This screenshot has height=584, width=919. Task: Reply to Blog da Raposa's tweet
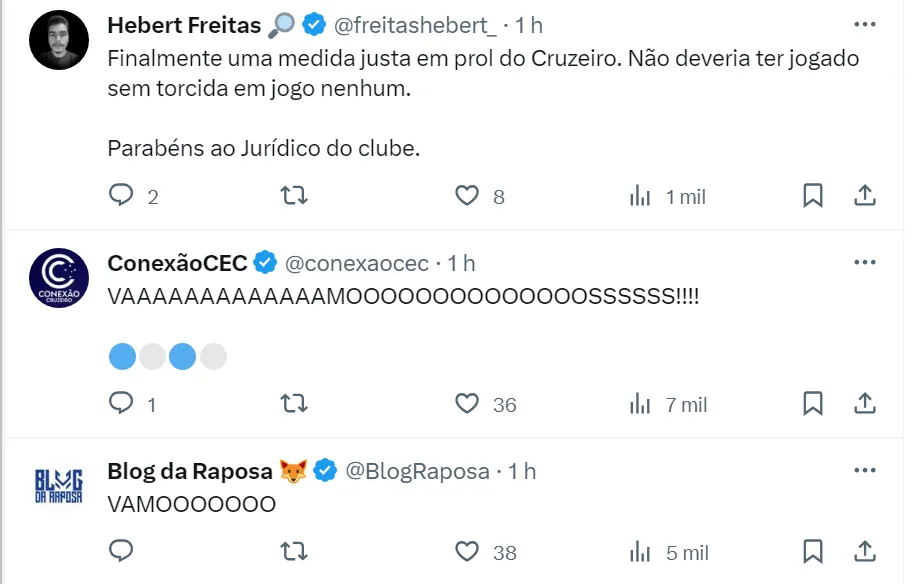click(x=121, y=551)
